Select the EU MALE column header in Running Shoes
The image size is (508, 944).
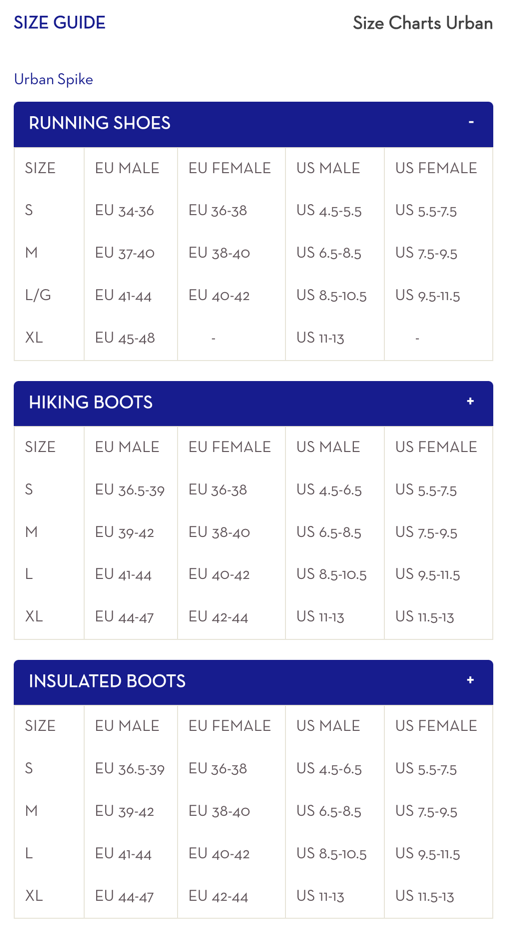[x=127, y=168]
